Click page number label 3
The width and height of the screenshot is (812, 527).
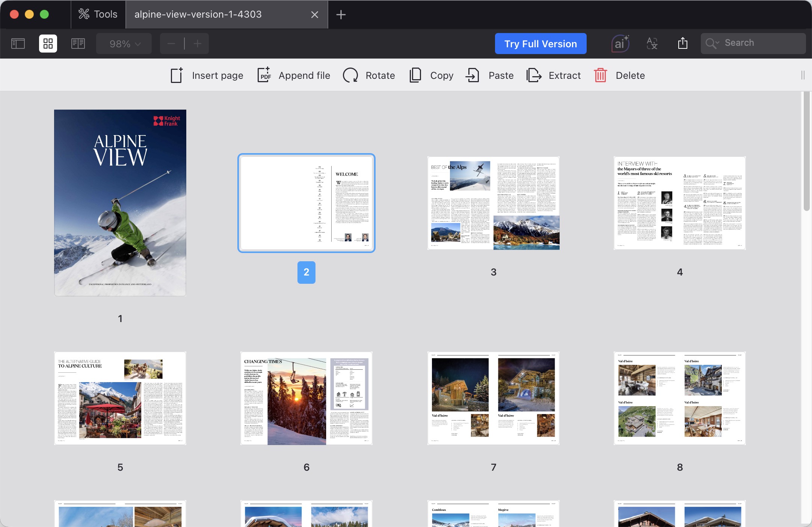click(494, 272)
